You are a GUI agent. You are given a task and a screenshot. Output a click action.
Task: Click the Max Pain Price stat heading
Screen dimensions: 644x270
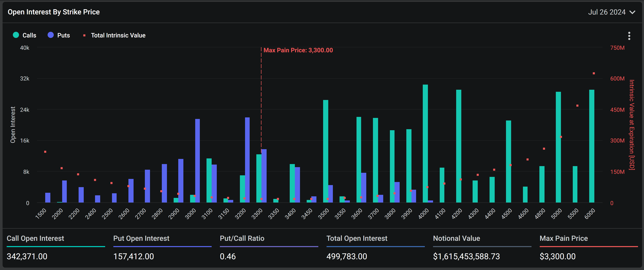pos(564,238)
